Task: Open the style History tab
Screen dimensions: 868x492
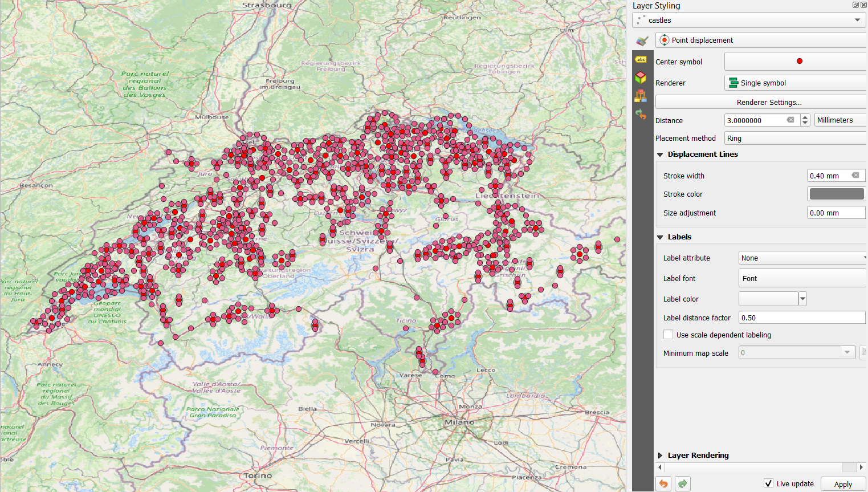Action: coord(641,115)
